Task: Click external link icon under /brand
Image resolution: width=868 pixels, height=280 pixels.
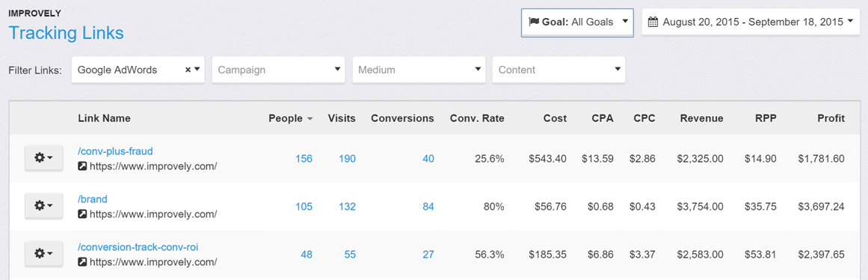Action: click(x=82, y=213)
